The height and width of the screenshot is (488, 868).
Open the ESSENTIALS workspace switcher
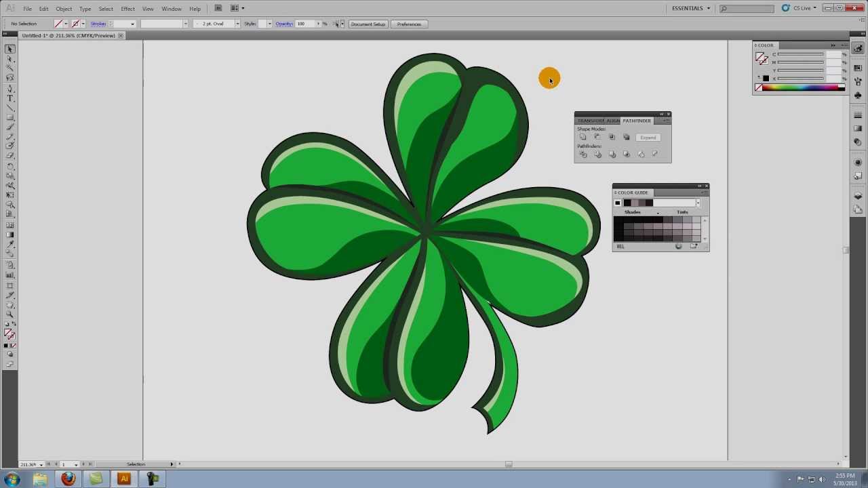691,8
